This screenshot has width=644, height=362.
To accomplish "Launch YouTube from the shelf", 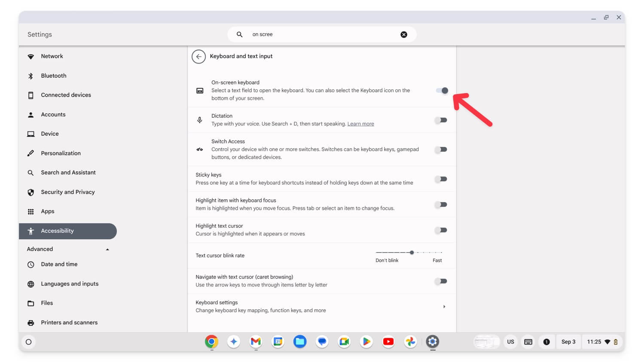I will pos(388,342).
